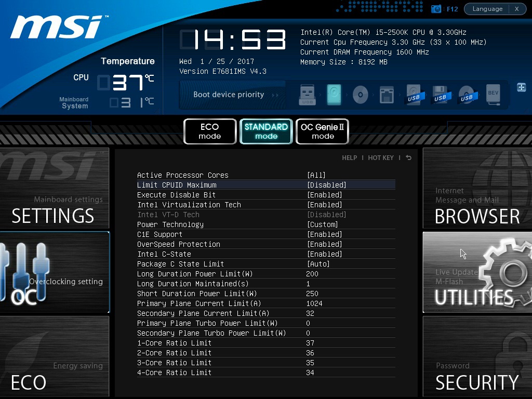Image resolution: width=532 pixels, height=399 pixels.
Task: Select the Active Processor Cores label
Action: [x=182, y=175]
